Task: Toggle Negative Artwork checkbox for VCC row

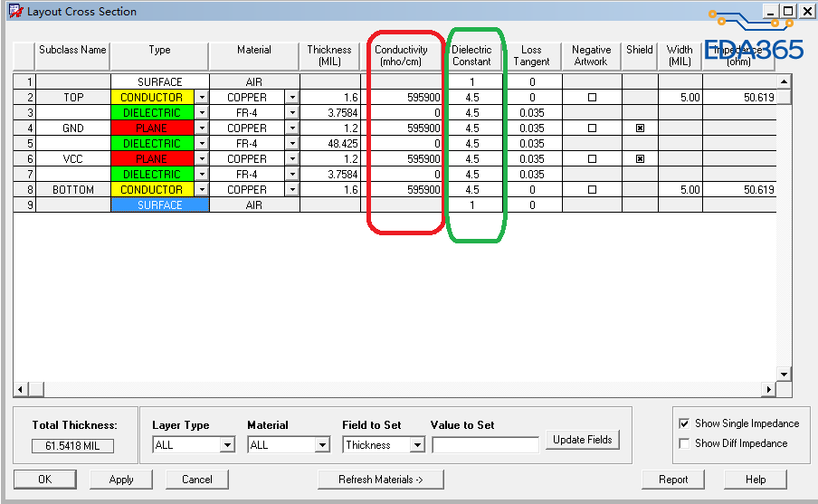Action: (592, 159)
